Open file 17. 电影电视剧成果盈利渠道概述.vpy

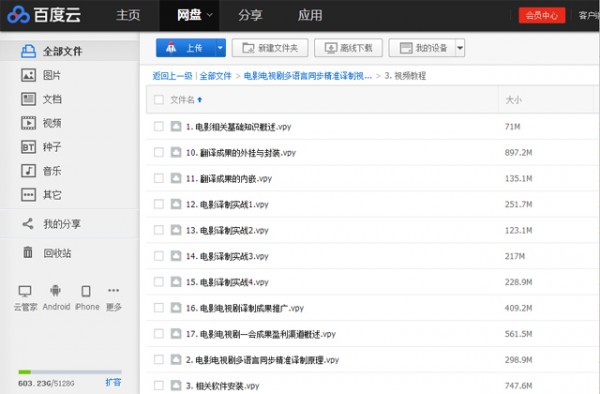click(261, 334)
